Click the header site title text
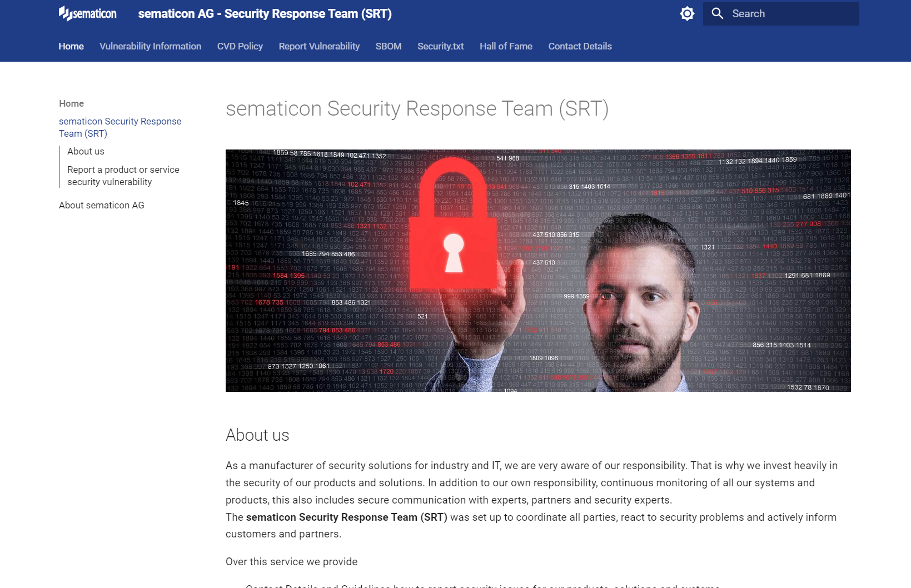This screenshot has height=588, width=911. 265,13
